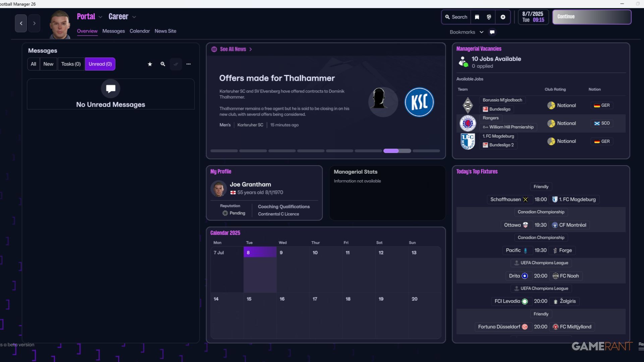Open the three-dots menu in Messages
The image size is (644, 362).
point(189,64)
